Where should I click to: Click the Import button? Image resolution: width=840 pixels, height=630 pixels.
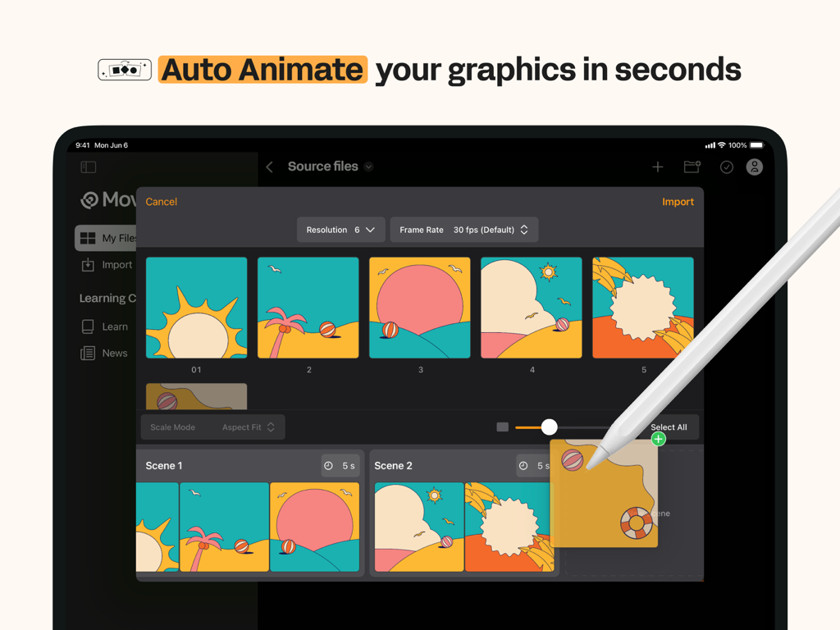coord(678,201)
